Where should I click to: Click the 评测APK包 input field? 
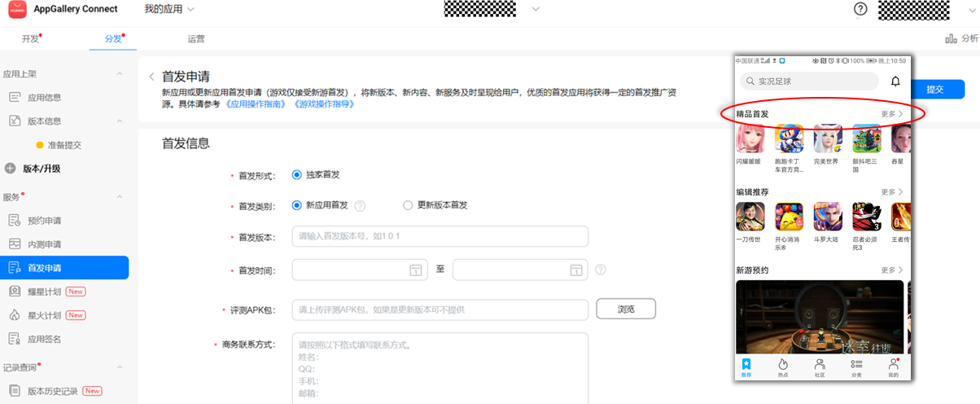(x=440, y=310)
